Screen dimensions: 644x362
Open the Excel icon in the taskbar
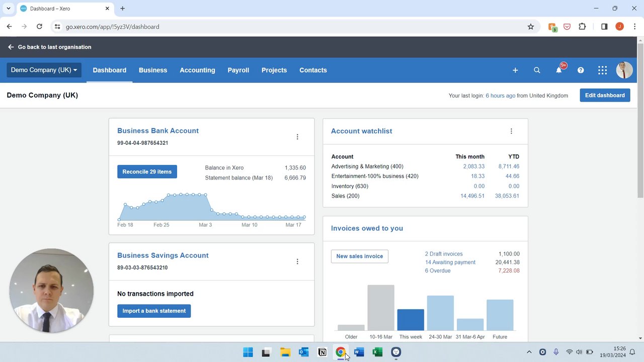point(377,352)
